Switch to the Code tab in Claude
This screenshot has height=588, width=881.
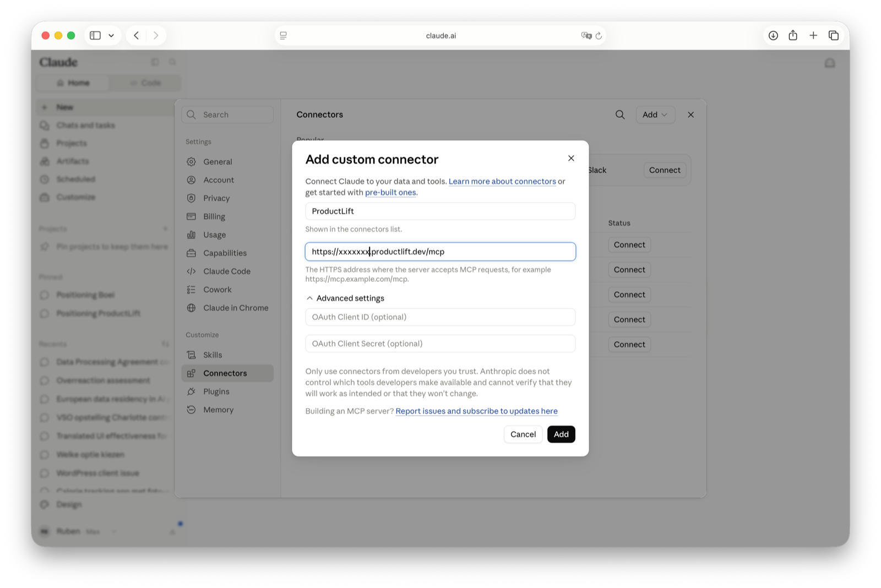click(x=145, y=83)
